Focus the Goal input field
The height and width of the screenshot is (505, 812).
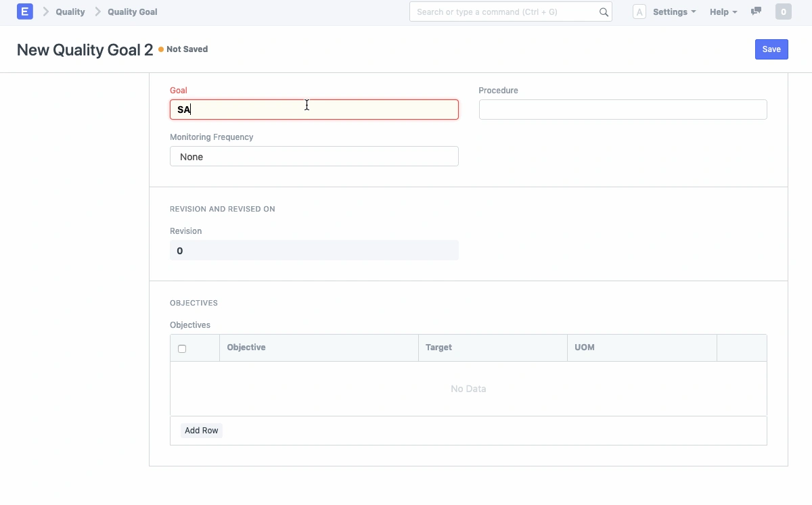pos(314,110)
